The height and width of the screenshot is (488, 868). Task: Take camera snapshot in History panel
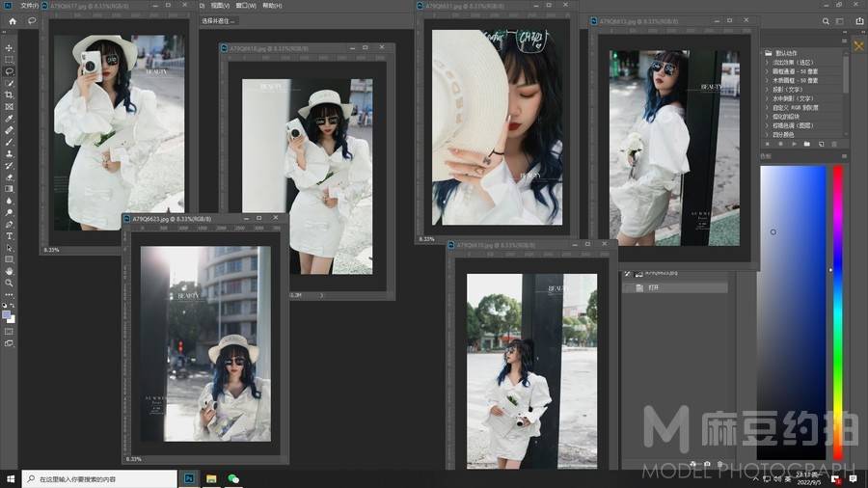coord(707,464)
